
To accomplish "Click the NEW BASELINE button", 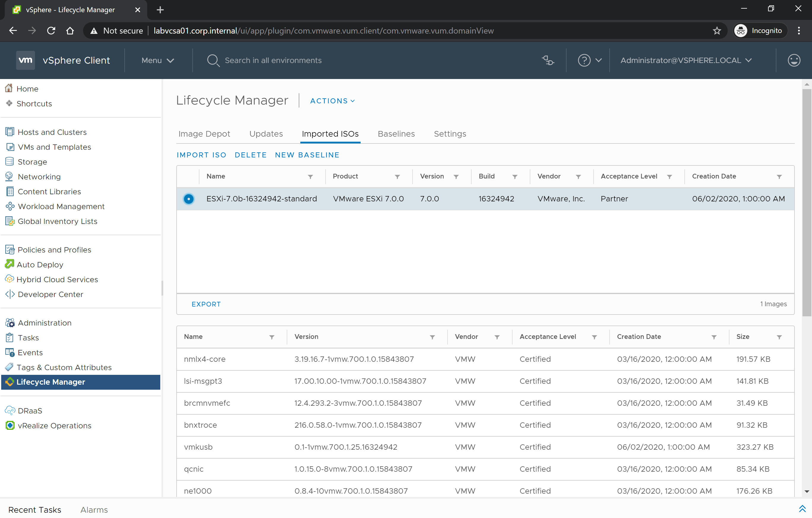I will (307, 154).
